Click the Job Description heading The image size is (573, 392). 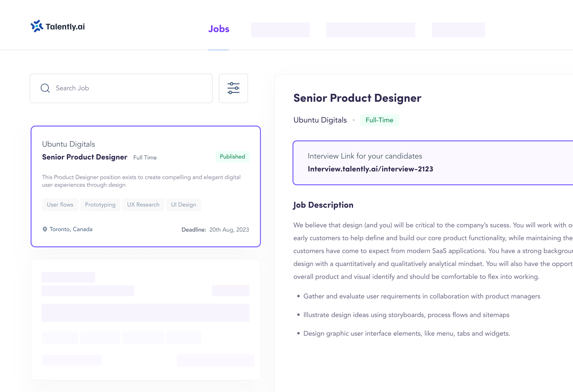pos(323,205)
